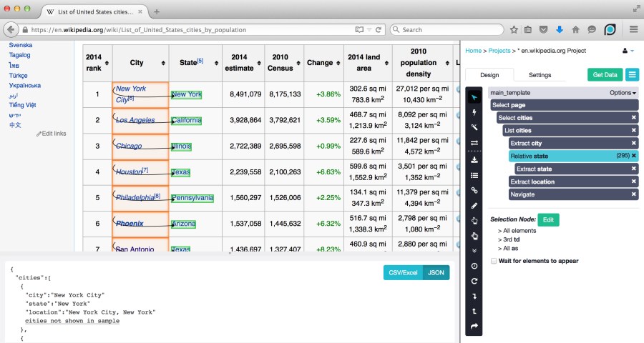Switch to the Design tab

coord(489,74)
